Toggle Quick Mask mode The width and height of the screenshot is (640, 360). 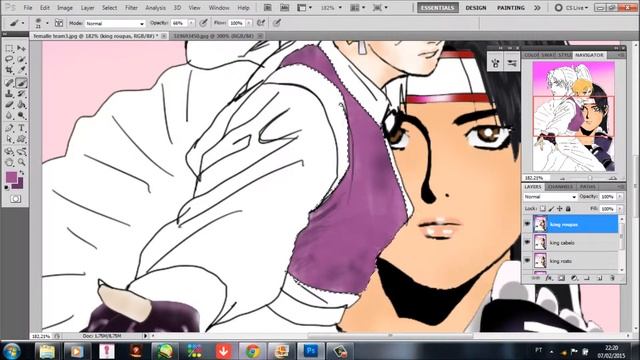(16, 199)
